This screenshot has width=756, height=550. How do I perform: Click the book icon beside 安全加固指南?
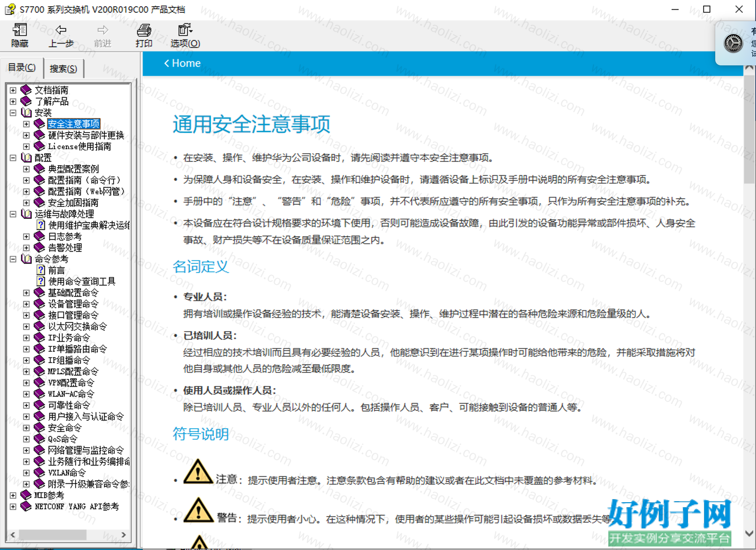tap(39, 203)
